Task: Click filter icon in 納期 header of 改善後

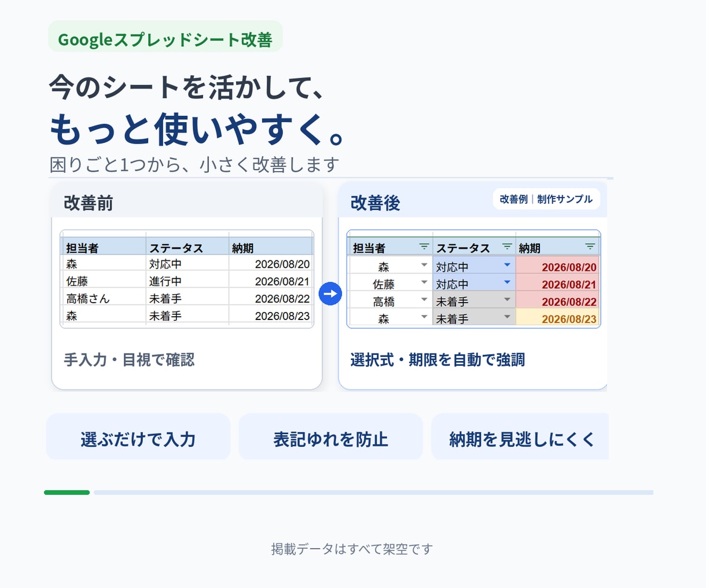Action: [590, 247]
